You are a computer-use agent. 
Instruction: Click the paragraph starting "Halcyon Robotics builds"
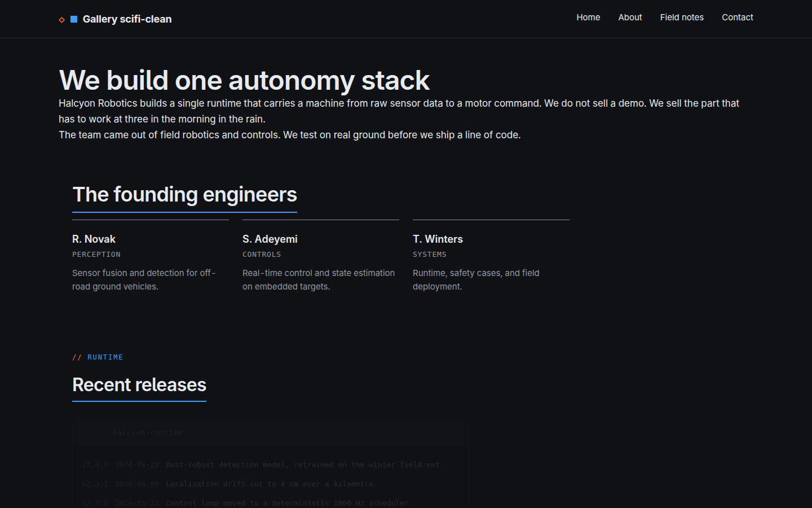click(x=399, y=111)
